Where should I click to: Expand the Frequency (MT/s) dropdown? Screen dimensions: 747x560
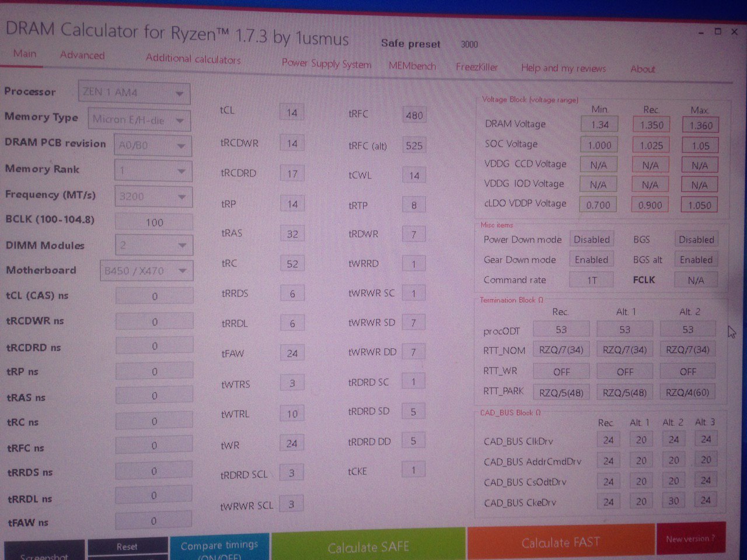click(x=153, y=196)
